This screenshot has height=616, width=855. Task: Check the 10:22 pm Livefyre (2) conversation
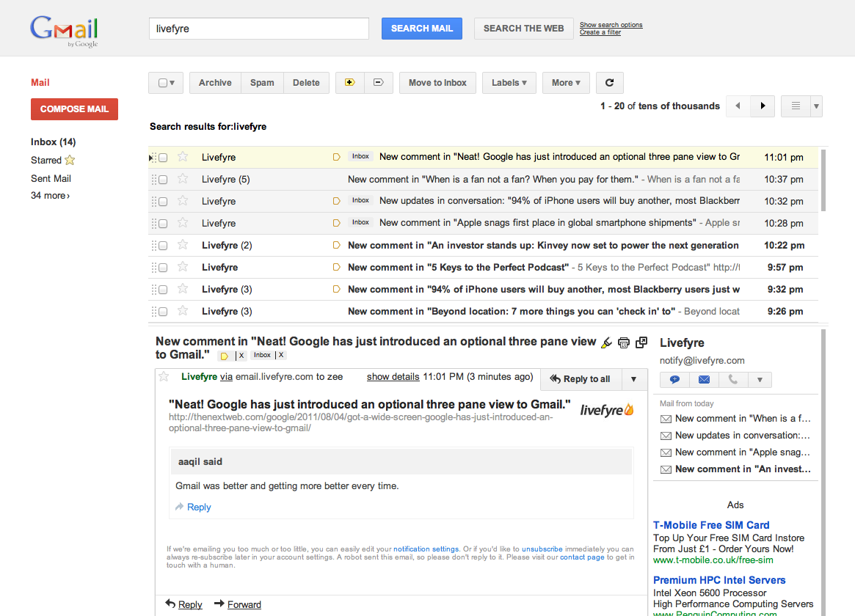(x=162, y=246)
